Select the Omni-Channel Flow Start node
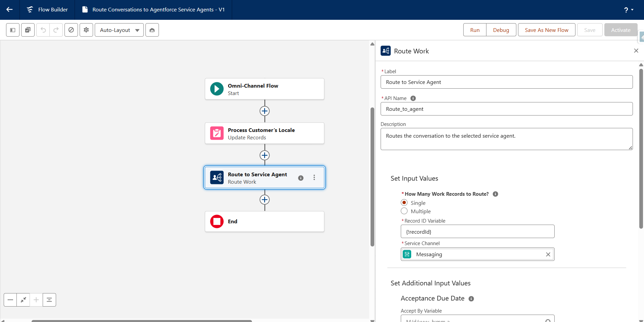The height and width of the screenshot is (322, 644). click(264, 89)
